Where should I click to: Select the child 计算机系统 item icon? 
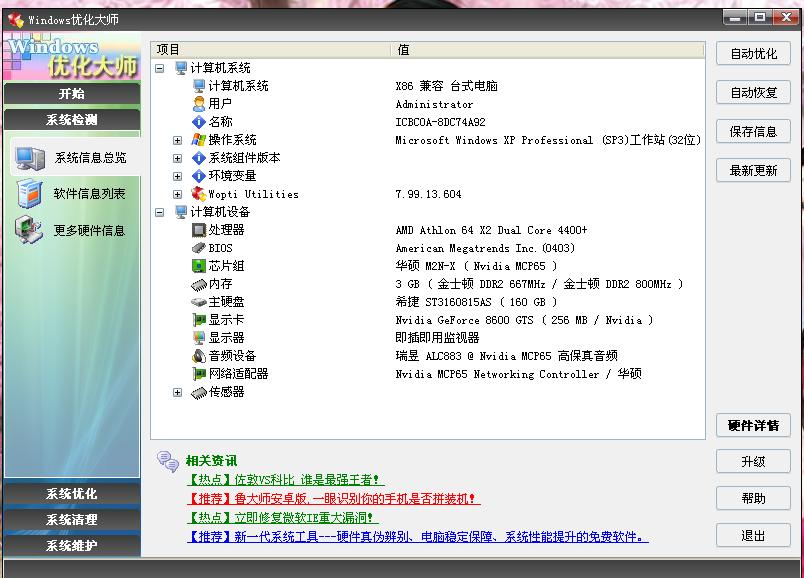click(x=199, y=86)
